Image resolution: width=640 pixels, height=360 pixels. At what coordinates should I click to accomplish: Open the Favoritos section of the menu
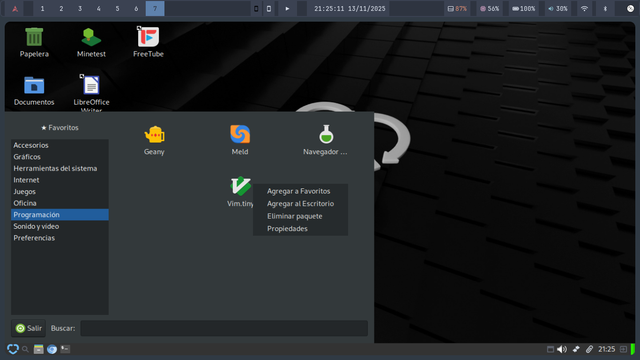[60, 128]
